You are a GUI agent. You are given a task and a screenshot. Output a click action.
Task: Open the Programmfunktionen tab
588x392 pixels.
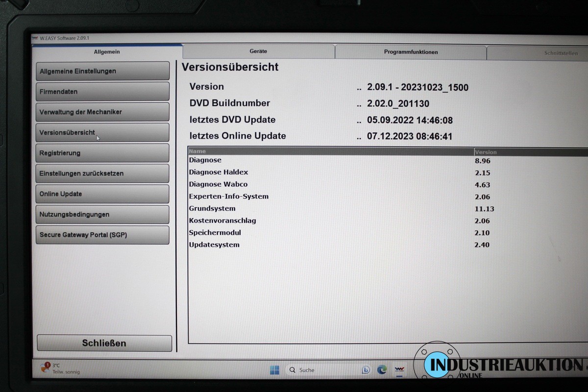pos(411,52)
